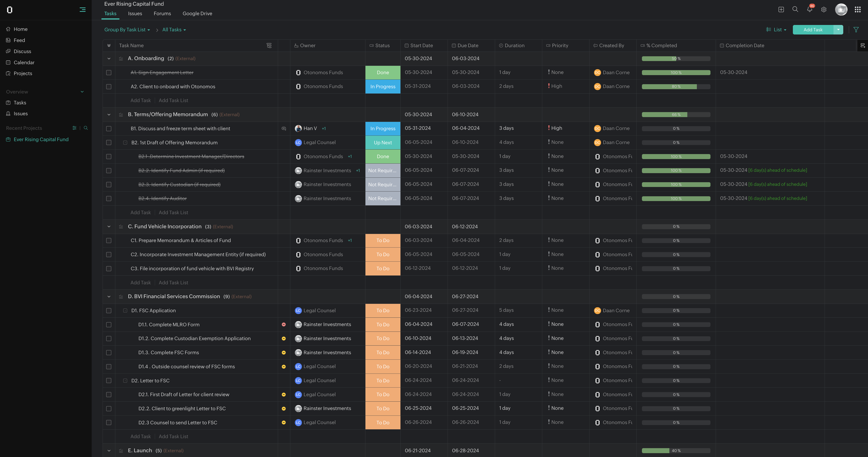This screenshot has width=868, height=457.
Task: Select the checkbox for D1. FSC Application
Action: (108, 310)
